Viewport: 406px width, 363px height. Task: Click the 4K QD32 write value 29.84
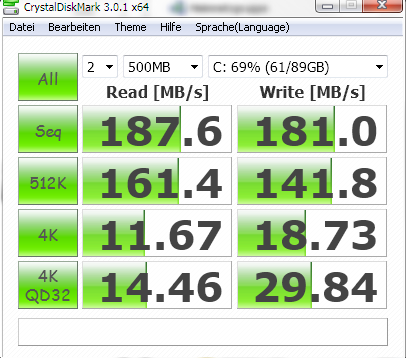pyautogui.click(x=312, y=285)
